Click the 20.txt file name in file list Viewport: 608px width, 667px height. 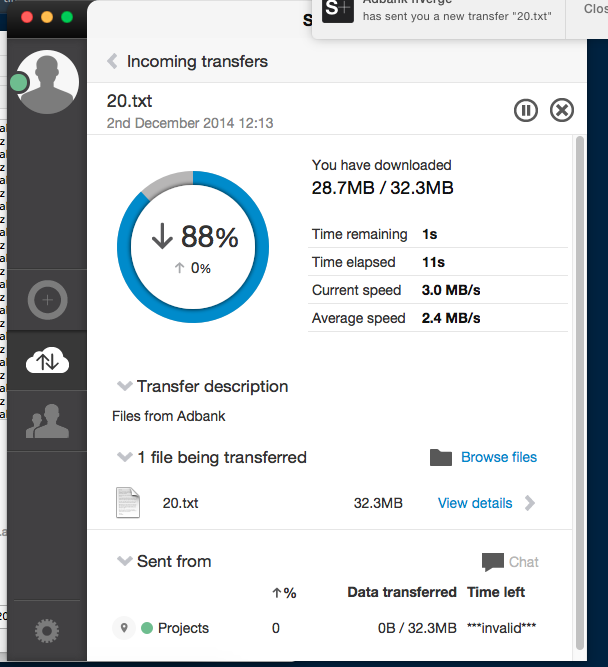click(180, 503)
